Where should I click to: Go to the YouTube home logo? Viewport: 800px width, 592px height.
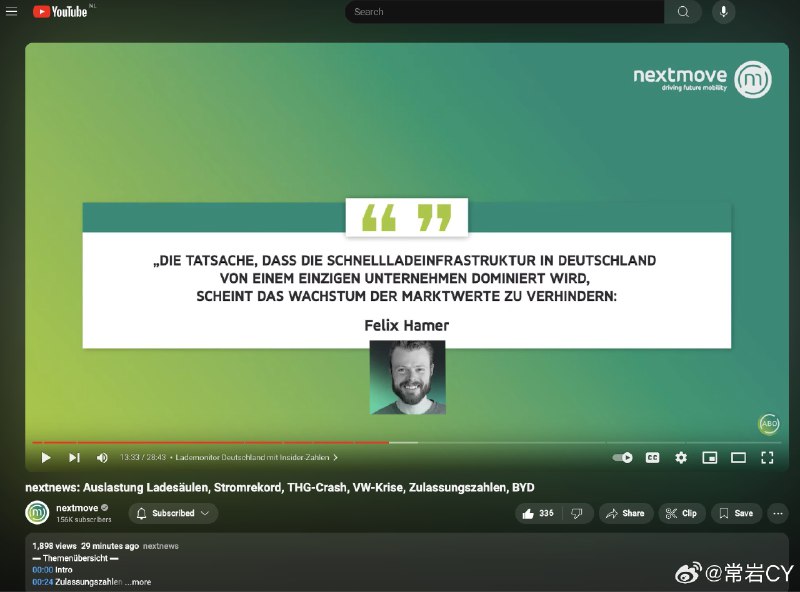click(60, 11)
